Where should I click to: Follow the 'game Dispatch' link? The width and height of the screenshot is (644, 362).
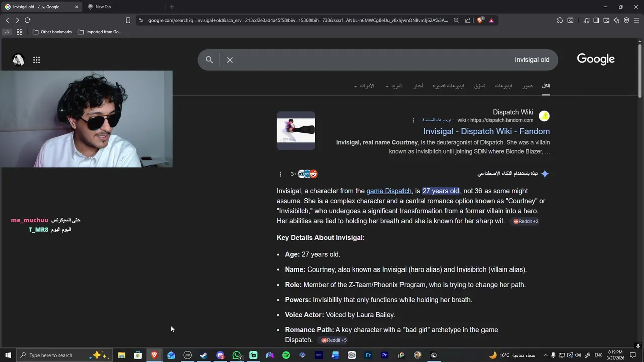(x=389, y=191)
